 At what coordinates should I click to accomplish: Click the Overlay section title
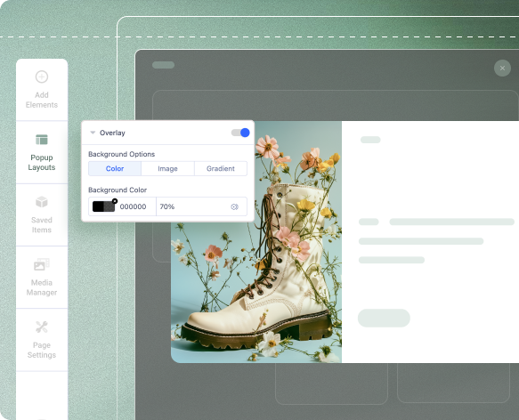point(112,133)
